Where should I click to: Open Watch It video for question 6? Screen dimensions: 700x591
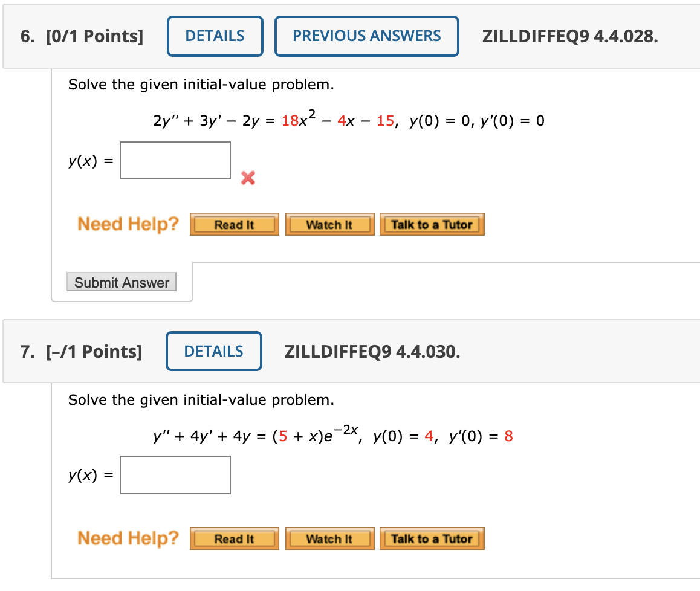coord(329,224)
